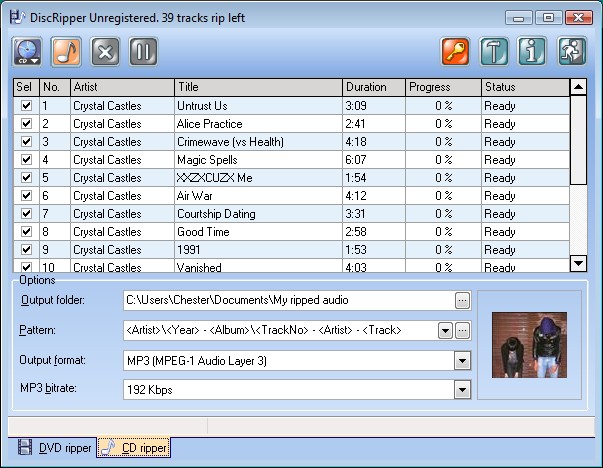Open settings via the hammer icon
The height and width of the screenshot is (468, 603).
(495, 51)
